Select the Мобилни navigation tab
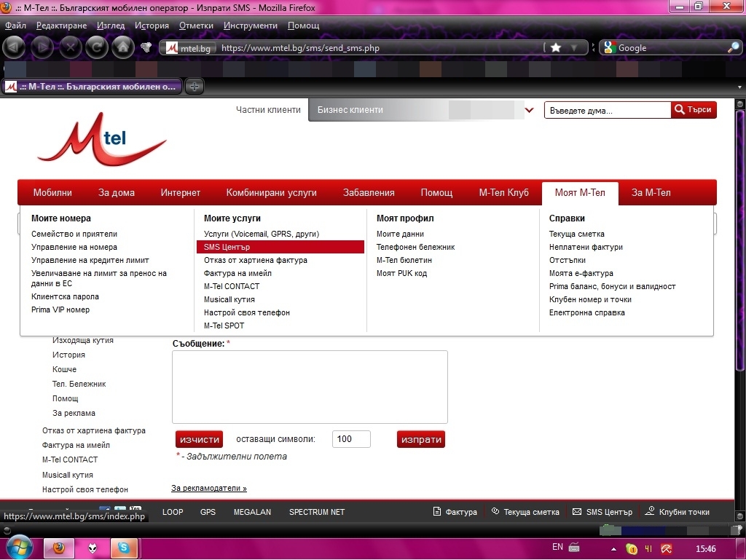The width and height of the screenshot is (746, 560). [52, 192]
